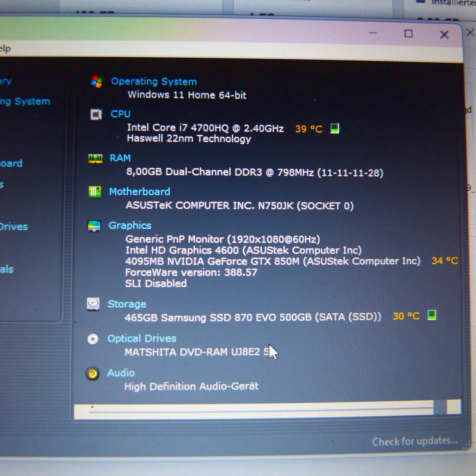Maximize the Speccy window
Image resolution: width=476 pixels, height=476 pixels.
click(x=408, y=34)
